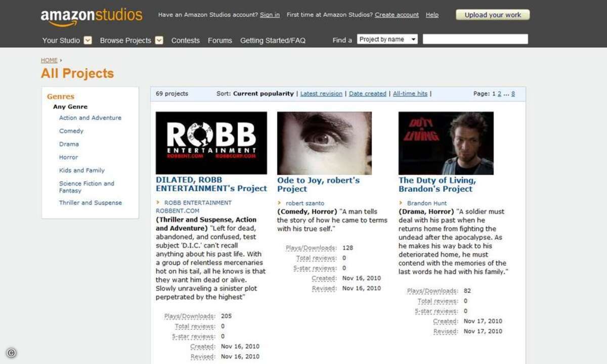
Task: Click author ROBB ENTERTAINMENT ROBBENT.COM link
Action: pos(194,207)
